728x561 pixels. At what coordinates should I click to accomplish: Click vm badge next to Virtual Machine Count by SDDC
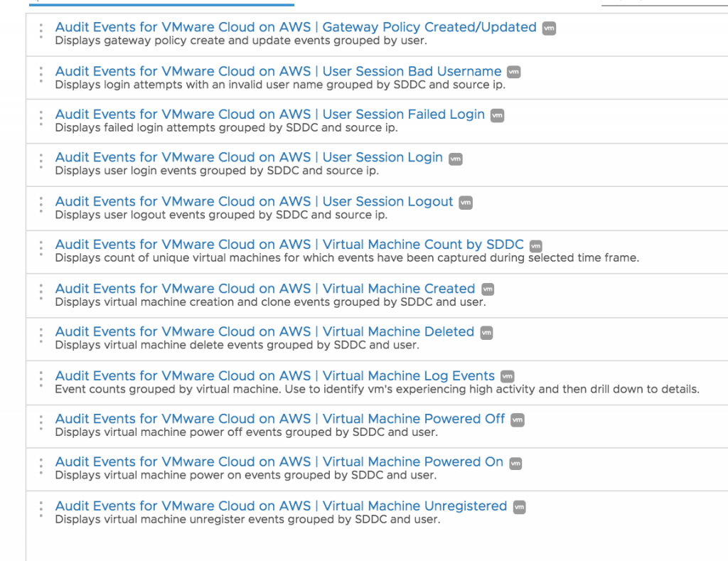(x=536, y=246)
